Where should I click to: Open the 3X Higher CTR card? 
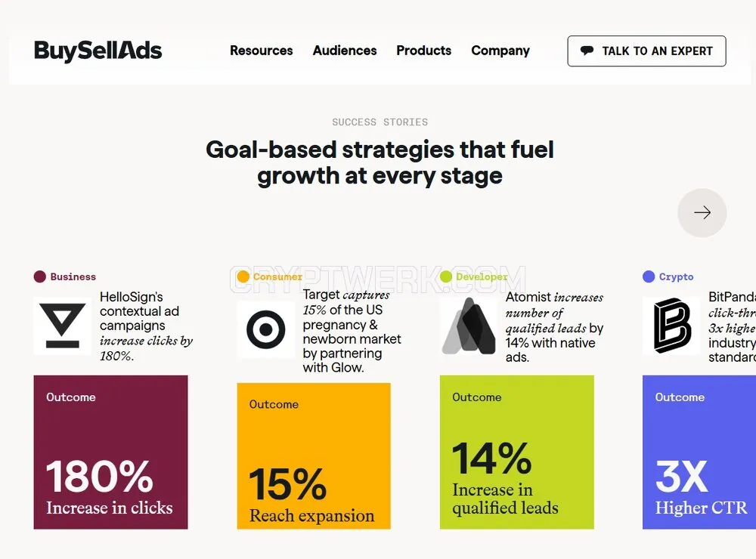pos(699,452)
